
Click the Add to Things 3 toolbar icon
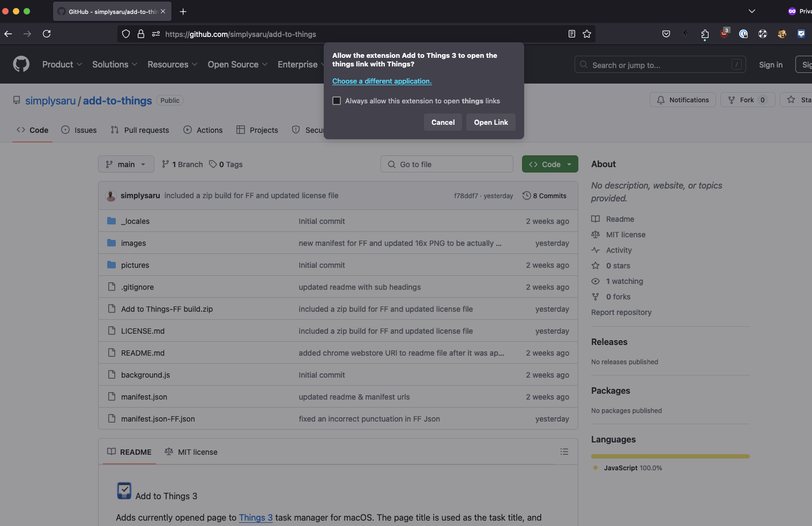(801, 34)
